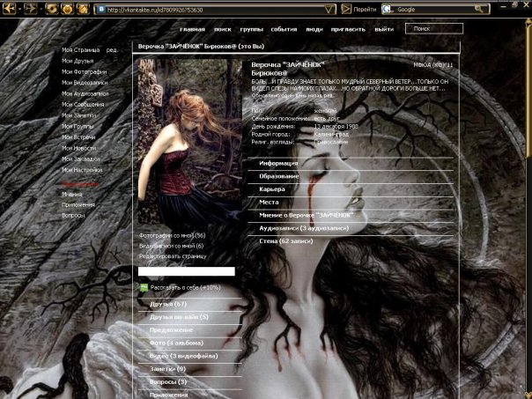Click the browser Reload button
This screenshot has height=399, width=532.
[52, 9]
